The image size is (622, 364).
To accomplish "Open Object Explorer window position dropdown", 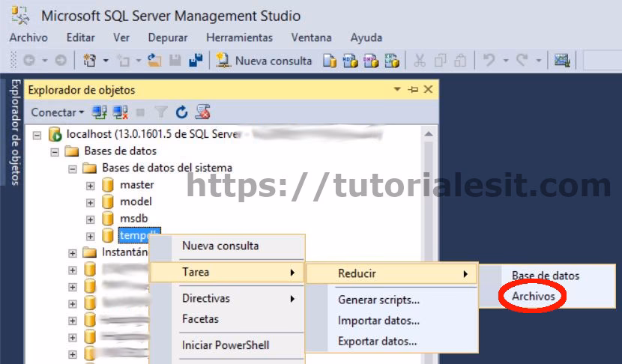I will (397, 89).
